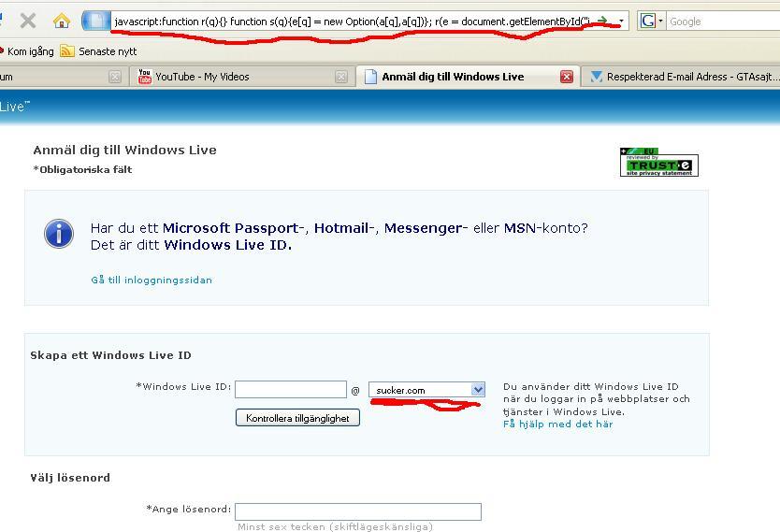
Task: Click the Windows Live ID username field
Action: [291, 389]
